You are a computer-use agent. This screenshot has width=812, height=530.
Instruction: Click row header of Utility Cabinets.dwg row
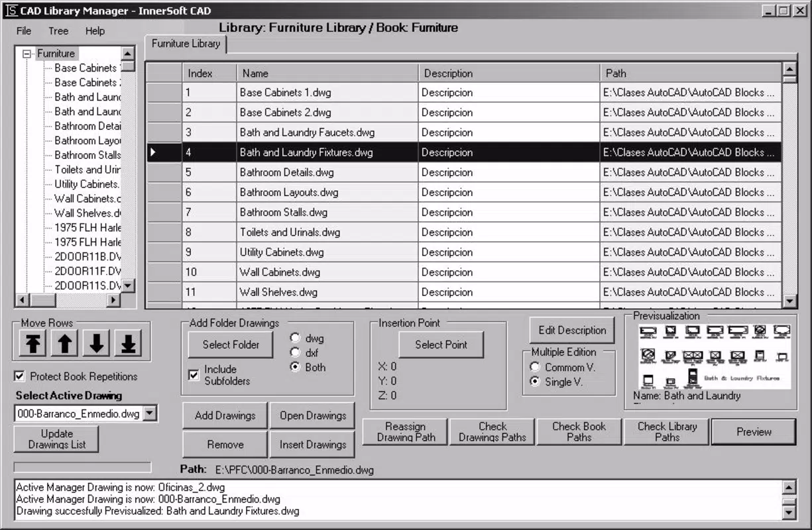[164, 252]
